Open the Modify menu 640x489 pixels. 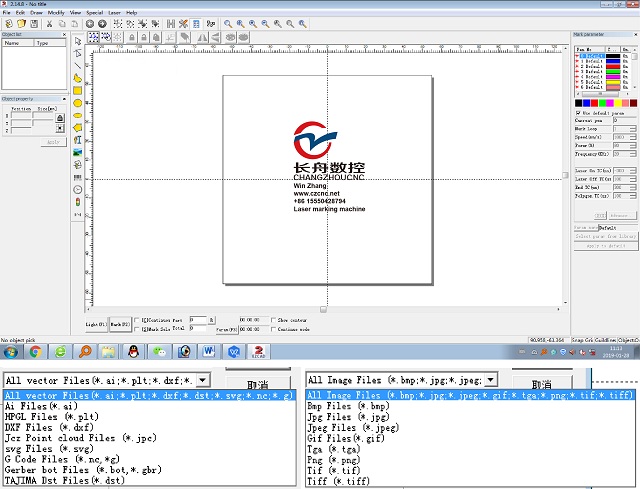pyautogui.click(x=56, y=13)
